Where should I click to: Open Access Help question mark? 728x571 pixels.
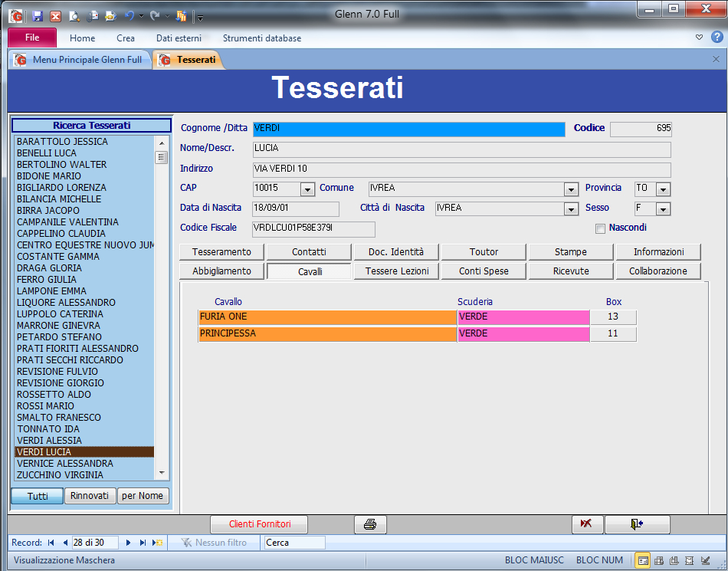717,37
